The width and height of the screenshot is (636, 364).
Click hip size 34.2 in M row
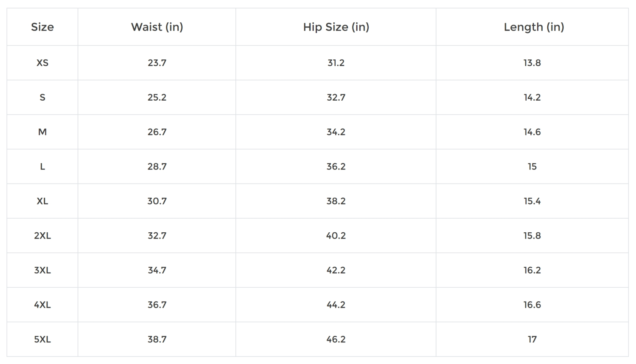[336, 132]
